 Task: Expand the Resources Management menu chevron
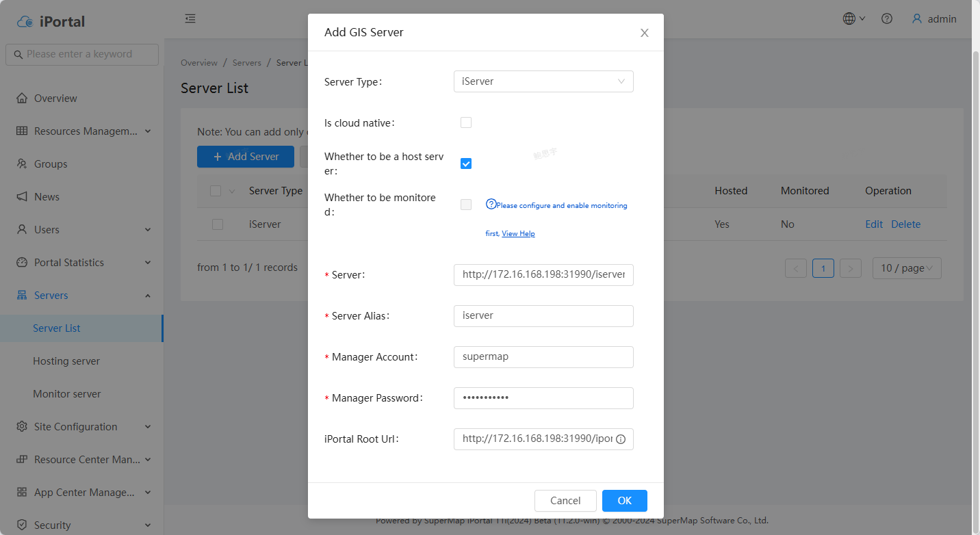(148, 131)
